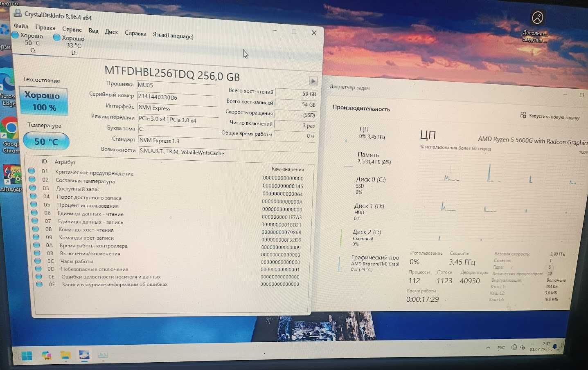Click status icon of Небезопасные отключения row

click(38, 269)
